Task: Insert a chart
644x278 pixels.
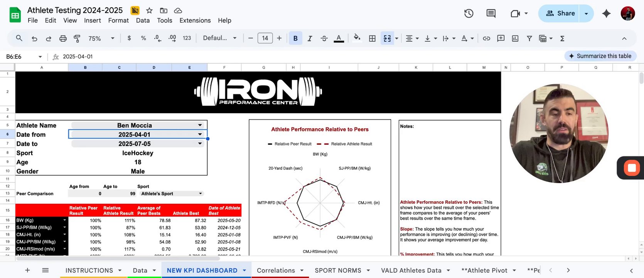Action: point(515,38)
